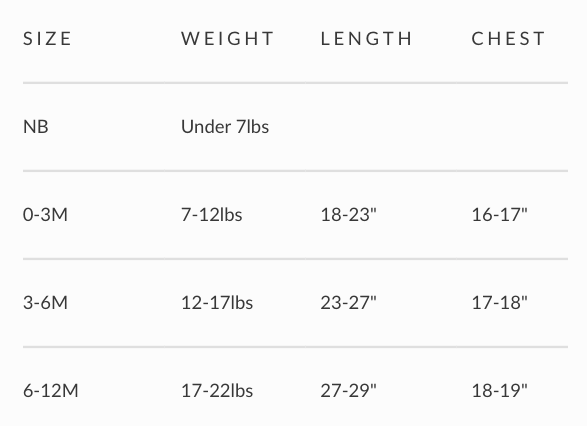Click the CHEST column header

coord(508,39)
